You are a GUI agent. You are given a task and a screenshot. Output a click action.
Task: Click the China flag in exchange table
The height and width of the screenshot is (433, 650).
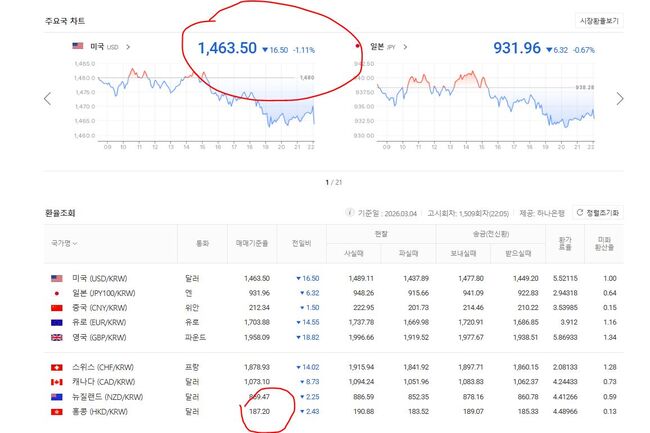(55, 308)
